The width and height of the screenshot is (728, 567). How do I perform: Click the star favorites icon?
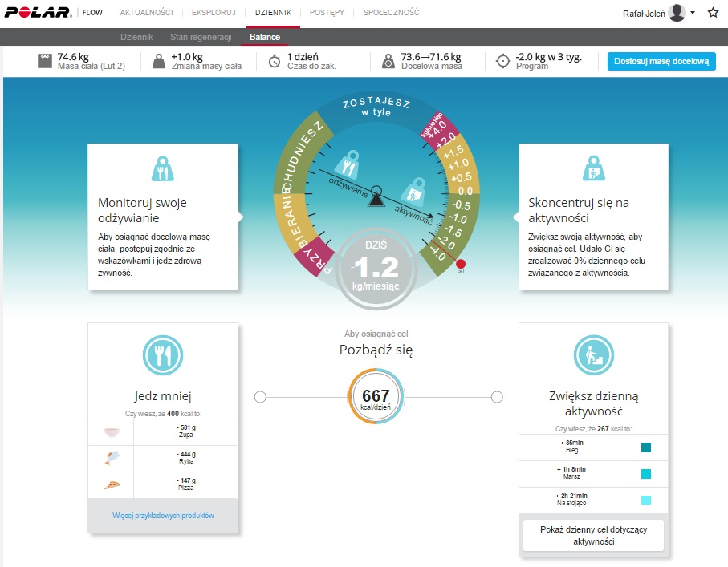(713, 13)
